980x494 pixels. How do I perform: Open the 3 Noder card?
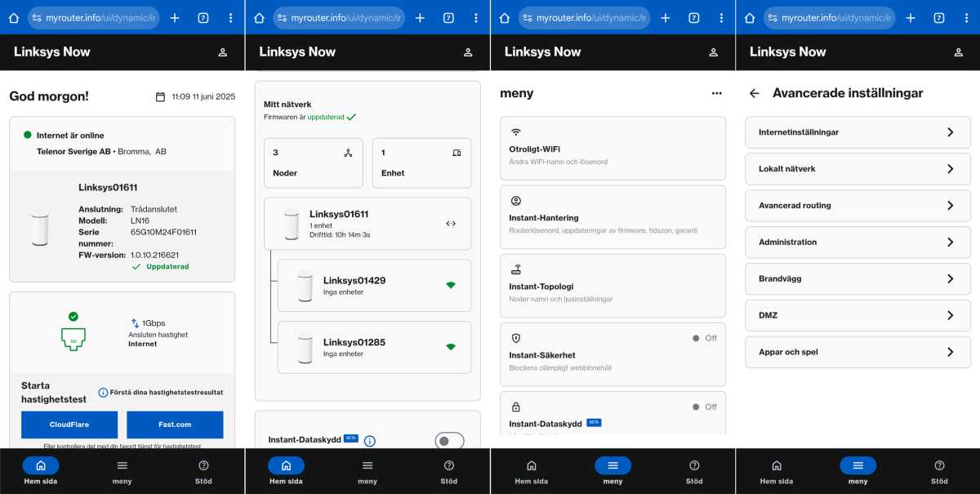(x=313, y=162)
